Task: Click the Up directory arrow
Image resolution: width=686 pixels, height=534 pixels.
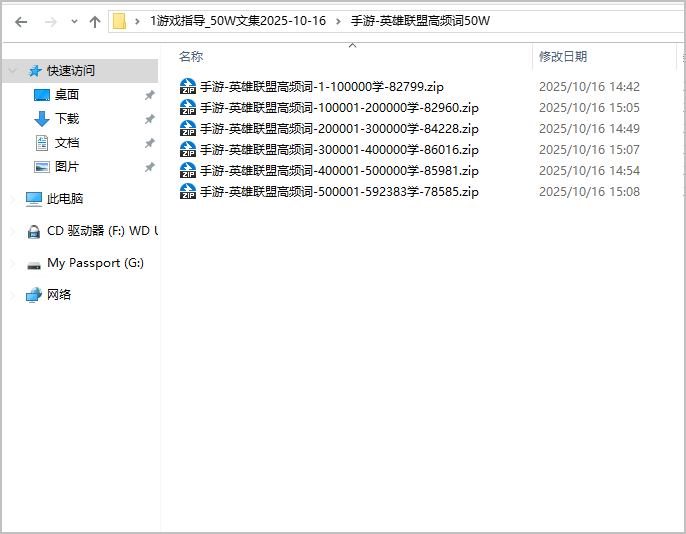Action: (x=95, y=21)
